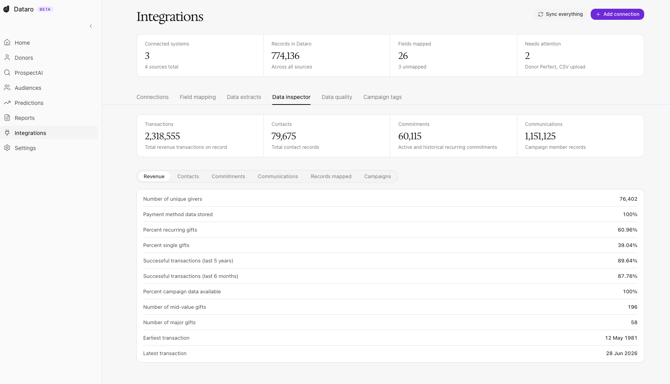The width and height of the screenshot is (670, 384).
Task: Select the Commitments segment pill
Action: (x=228, y=176)
